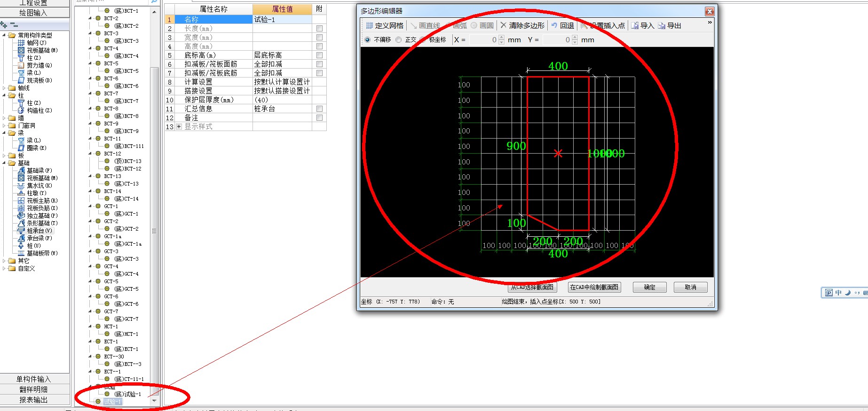This screenshot has height=411, width=868.
Task: Decrease Y offset stepper down arrow
Action: [x=575, y=42]
